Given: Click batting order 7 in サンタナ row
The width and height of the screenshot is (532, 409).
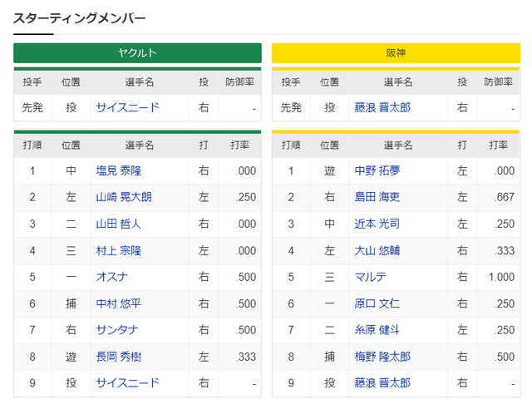Looking at the screenshot, I should point(32,330).
